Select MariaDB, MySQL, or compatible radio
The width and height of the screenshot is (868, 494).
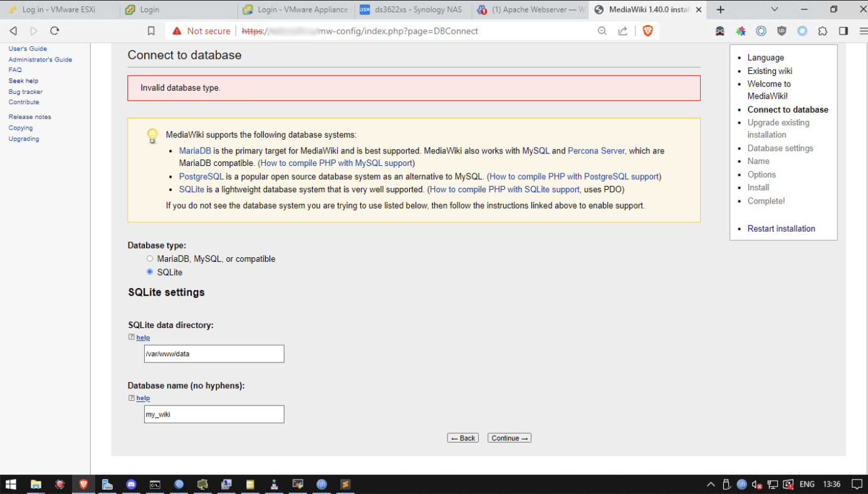[149, 259]
